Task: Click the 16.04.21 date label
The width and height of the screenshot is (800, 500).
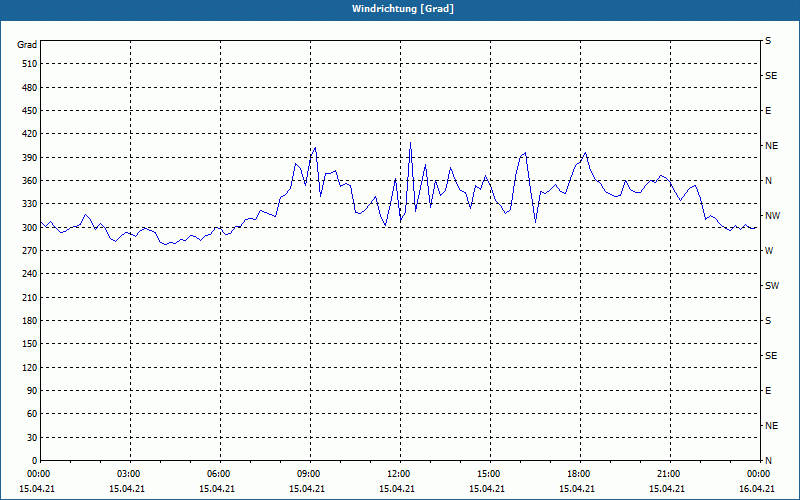Action: [x=756, y=488]
